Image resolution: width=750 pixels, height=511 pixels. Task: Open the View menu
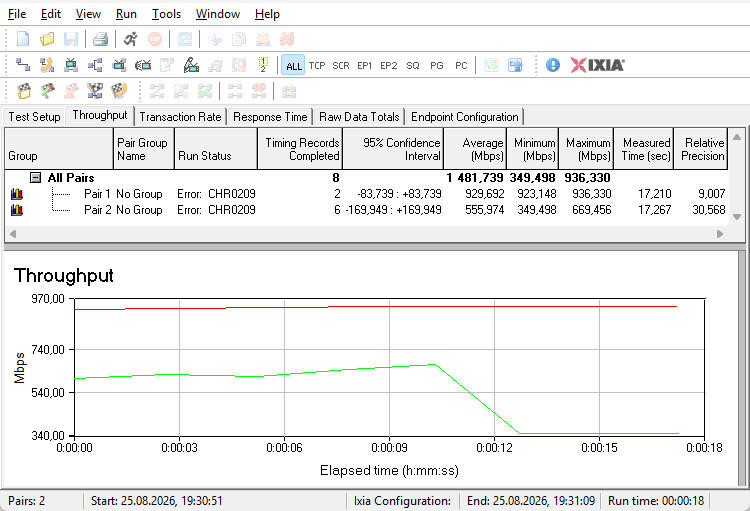click(x=88, y=14)
